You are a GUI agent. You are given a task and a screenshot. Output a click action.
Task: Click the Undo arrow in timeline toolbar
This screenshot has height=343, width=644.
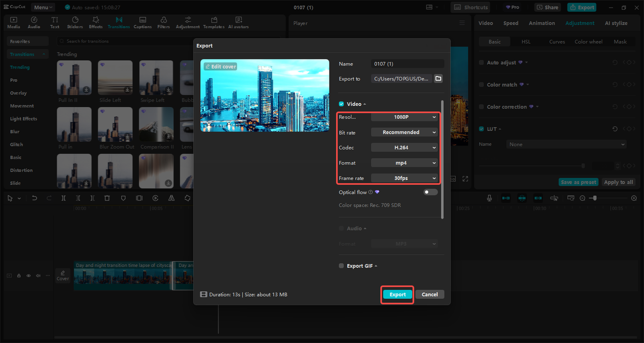click(34, 198)
